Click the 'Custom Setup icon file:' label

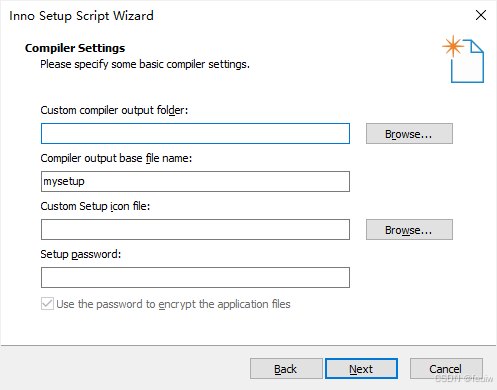click(x=95, y=206)
